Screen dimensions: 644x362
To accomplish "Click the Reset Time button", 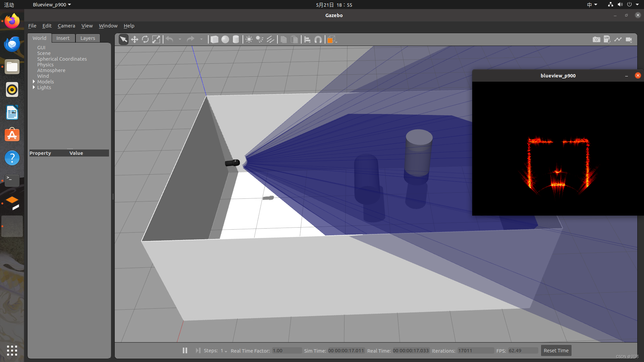I will tap(556, 351).
